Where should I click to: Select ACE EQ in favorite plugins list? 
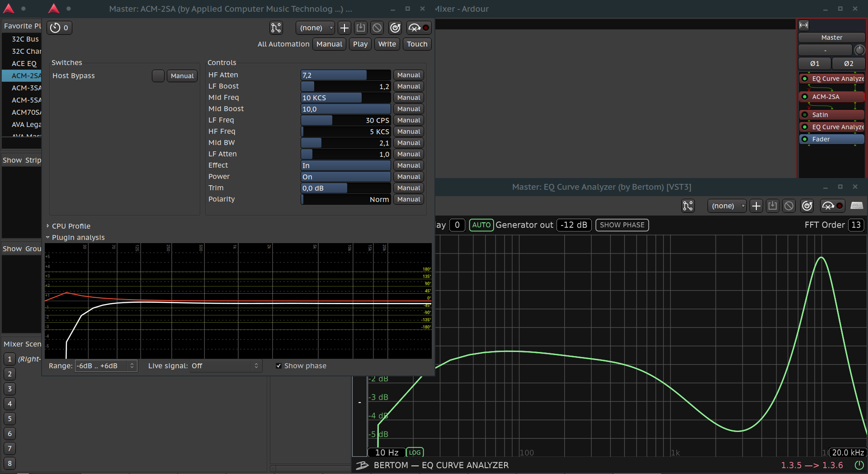coord(24,63)
